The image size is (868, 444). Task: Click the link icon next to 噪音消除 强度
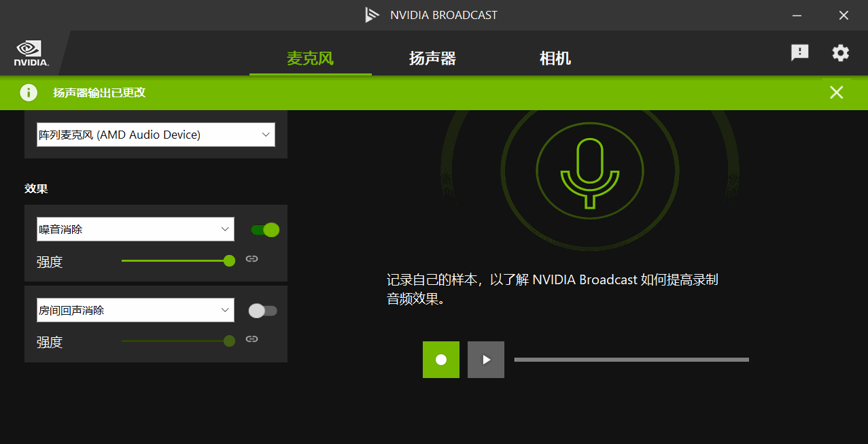point(251,259)
